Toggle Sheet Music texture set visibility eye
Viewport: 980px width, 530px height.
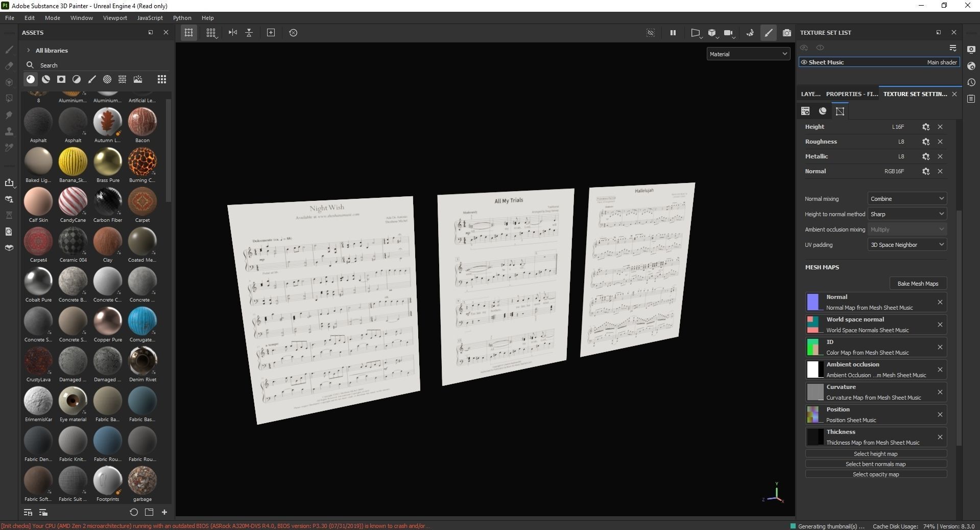coord(804,62)
